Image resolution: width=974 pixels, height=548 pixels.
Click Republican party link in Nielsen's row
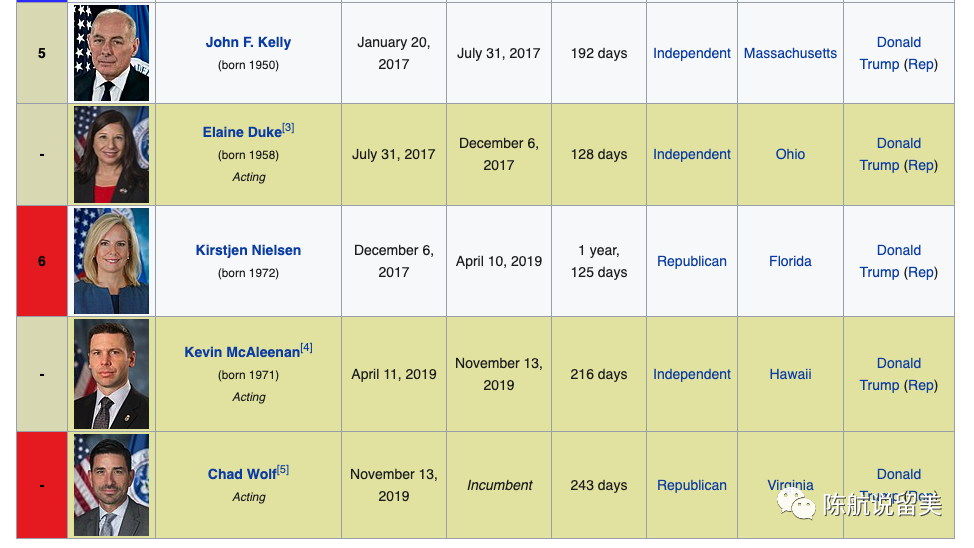pos(692,261)
